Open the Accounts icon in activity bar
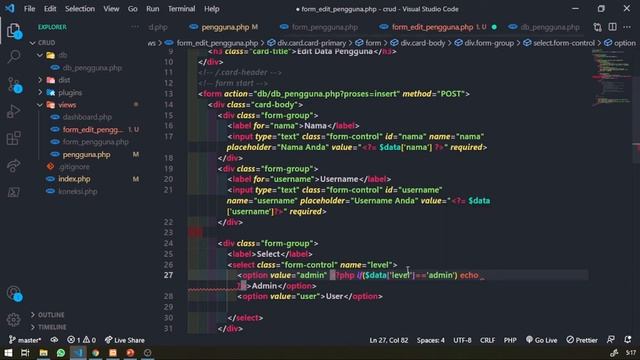This screenshot has height=360, width=640. click(x=13, y=293)
